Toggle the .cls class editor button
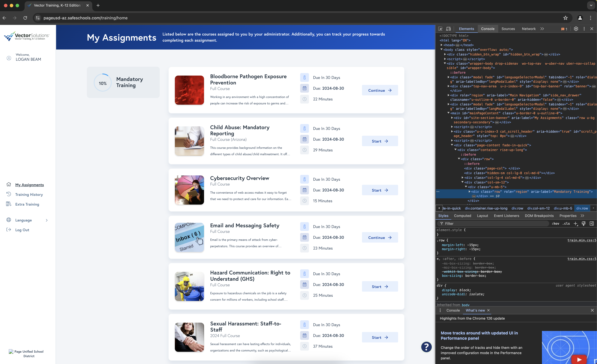597x364 pixels. coord(566,224)
